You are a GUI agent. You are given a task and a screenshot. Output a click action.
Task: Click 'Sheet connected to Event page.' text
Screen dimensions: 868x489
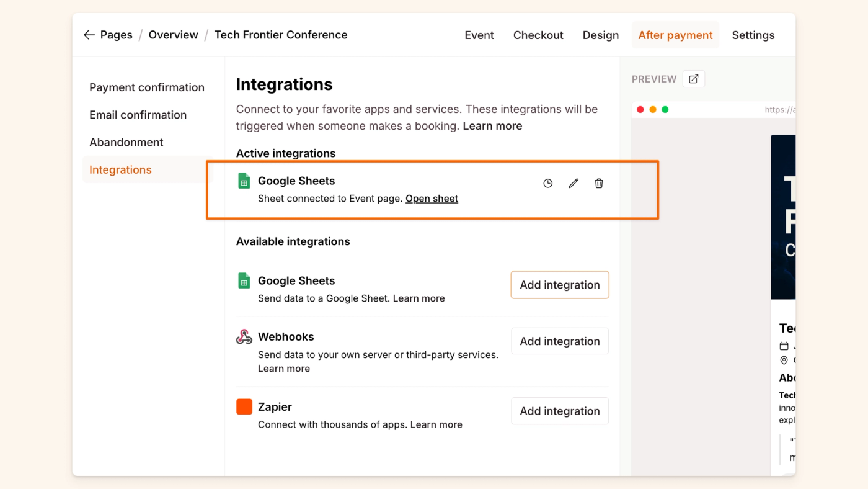tap(330, 199)
